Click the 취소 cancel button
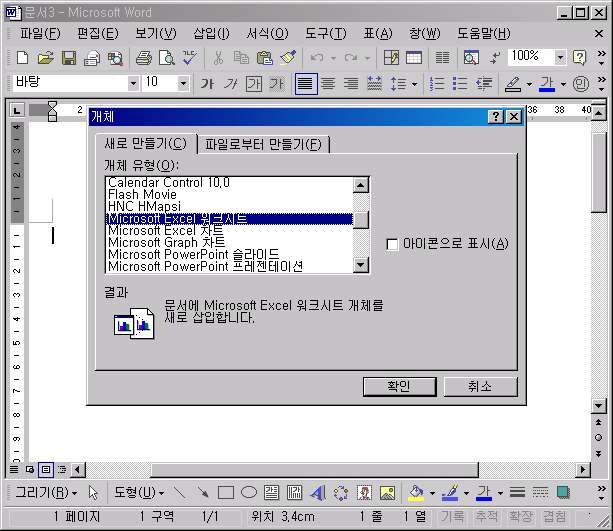613x531 pixels. coord(480,387)
